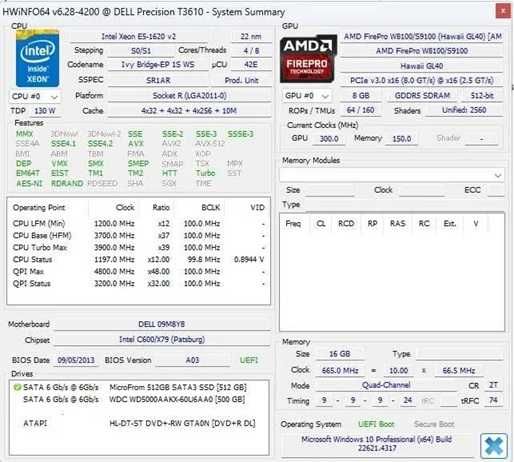Click the SSE4.1 feature flag
The image size is (514, 462).
pos(63,144)
